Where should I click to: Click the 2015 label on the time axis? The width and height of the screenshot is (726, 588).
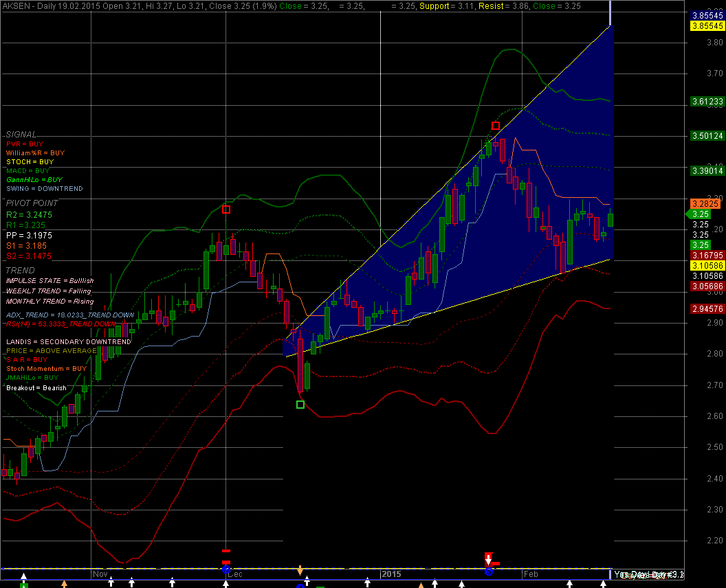click(391, 574)
